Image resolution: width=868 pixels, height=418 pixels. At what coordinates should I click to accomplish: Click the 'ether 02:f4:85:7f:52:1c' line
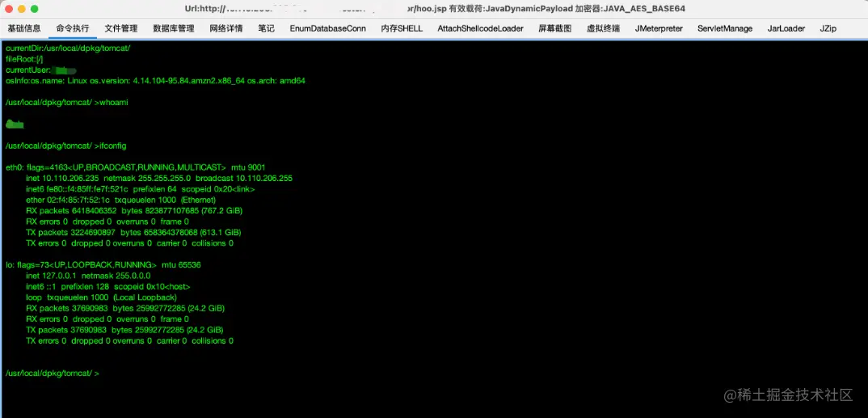tap(120, 200)
